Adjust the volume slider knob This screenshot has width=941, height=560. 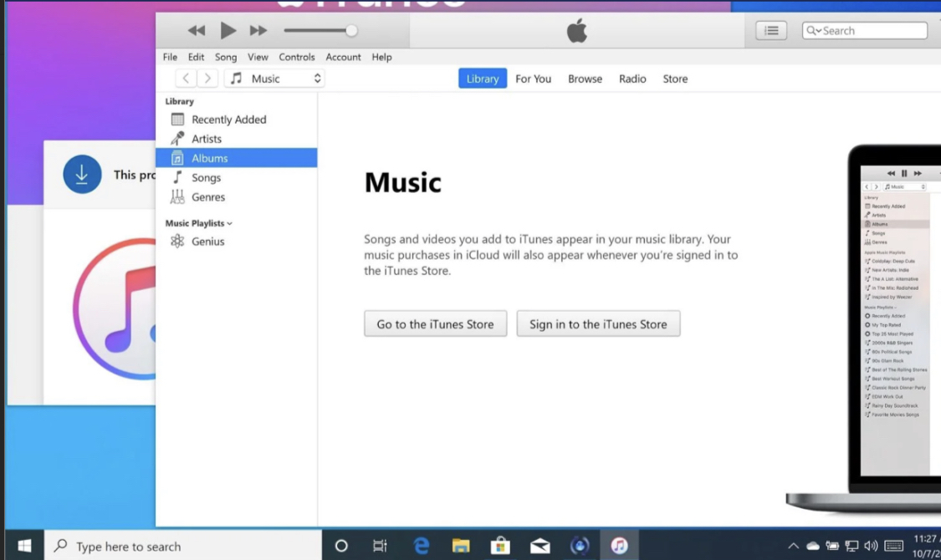click(351, 31)
